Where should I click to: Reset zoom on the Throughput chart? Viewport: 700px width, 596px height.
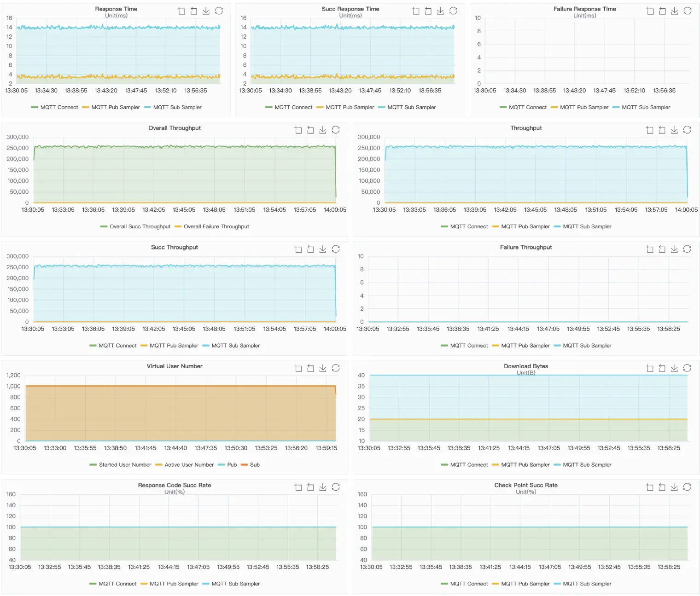tap(662, 130)
